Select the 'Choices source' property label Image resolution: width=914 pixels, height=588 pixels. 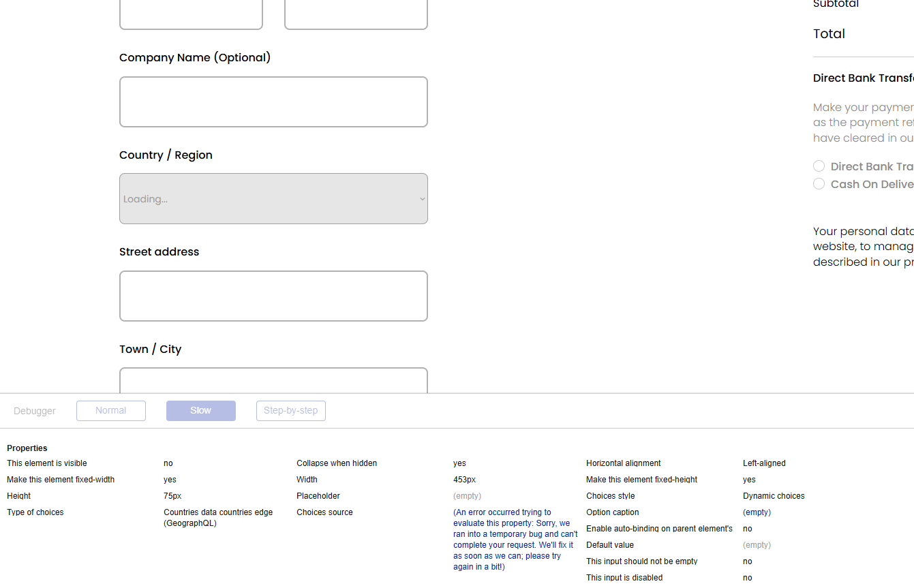(x=325, y=512)
